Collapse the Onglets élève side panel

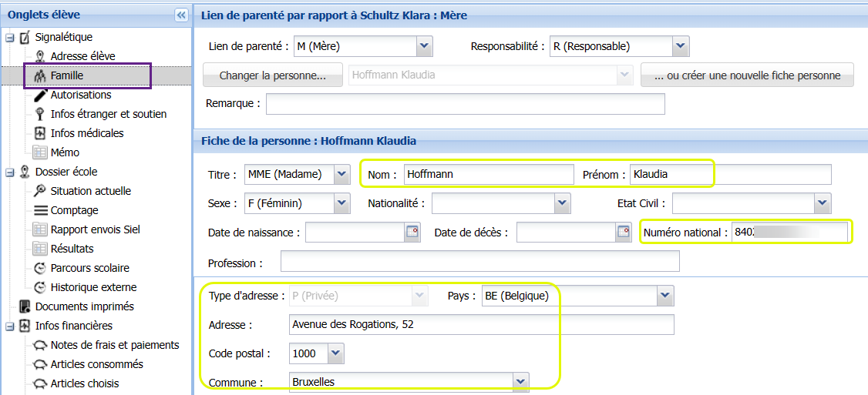coord(181,15)
